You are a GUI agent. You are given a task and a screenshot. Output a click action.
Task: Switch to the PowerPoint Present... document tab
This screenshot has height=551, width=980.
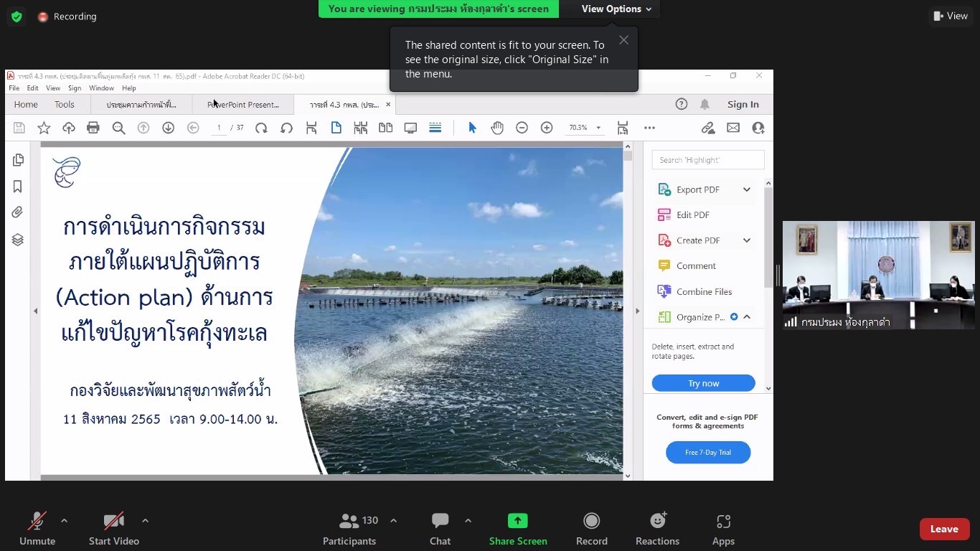243,105
